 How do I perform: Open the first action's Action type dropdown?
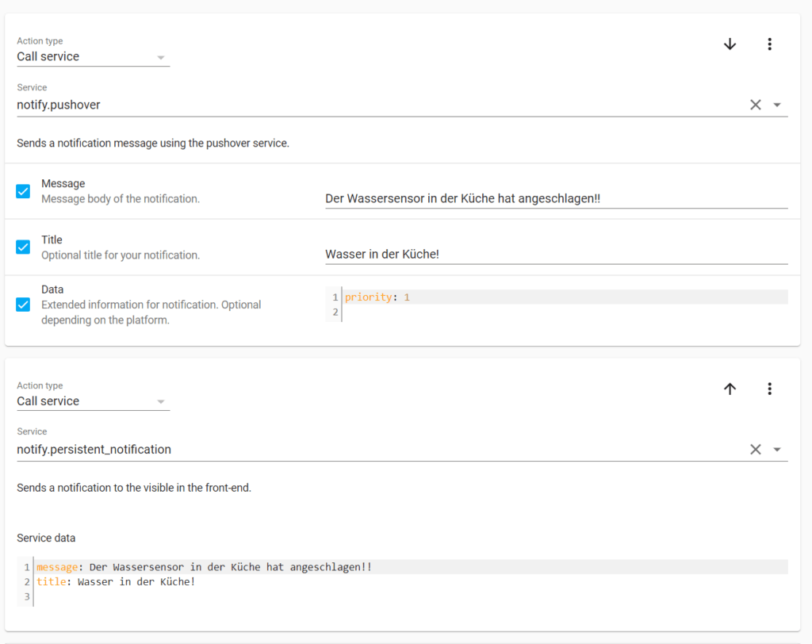(x=94, y=56)
